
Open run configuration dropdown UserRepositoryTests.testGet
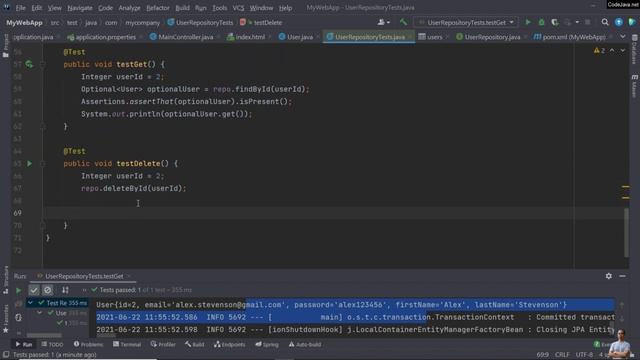coord(466,22)
